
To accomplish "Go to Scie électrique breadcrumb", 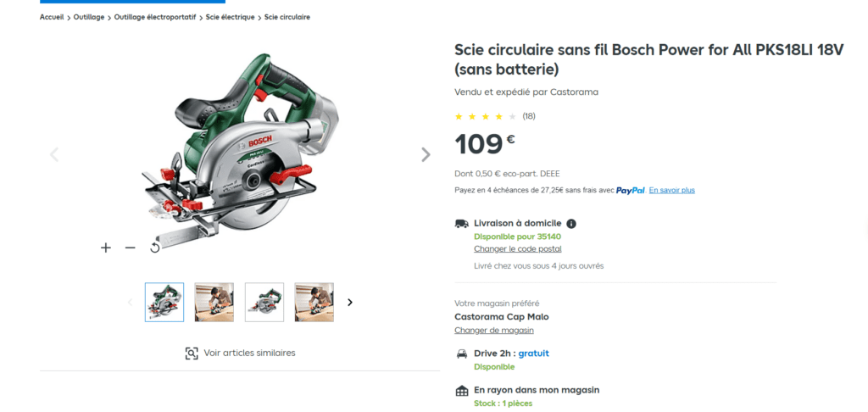I will (231, 17).
